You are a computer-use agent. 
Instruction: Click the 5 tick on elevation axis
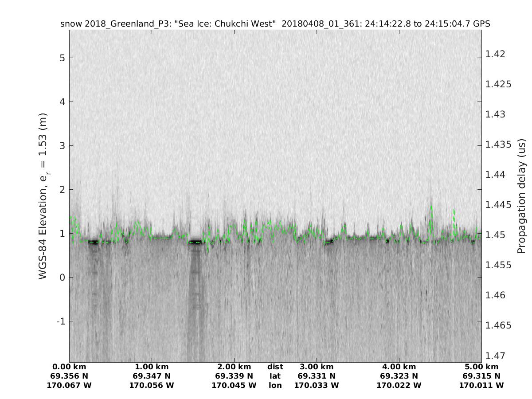pos(63,58)
